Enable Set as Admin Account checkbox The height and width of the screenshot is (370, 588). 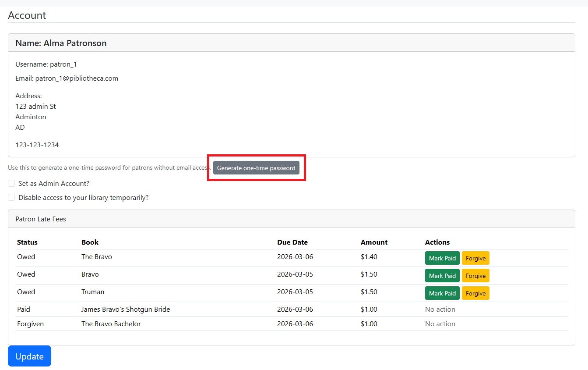[11, 183]
